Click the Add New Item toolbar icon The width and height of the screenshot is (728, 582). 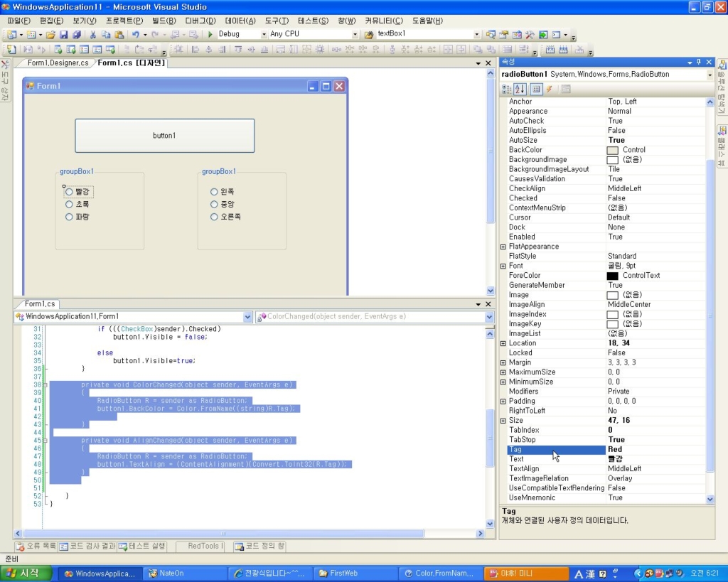tap(31, 34)
